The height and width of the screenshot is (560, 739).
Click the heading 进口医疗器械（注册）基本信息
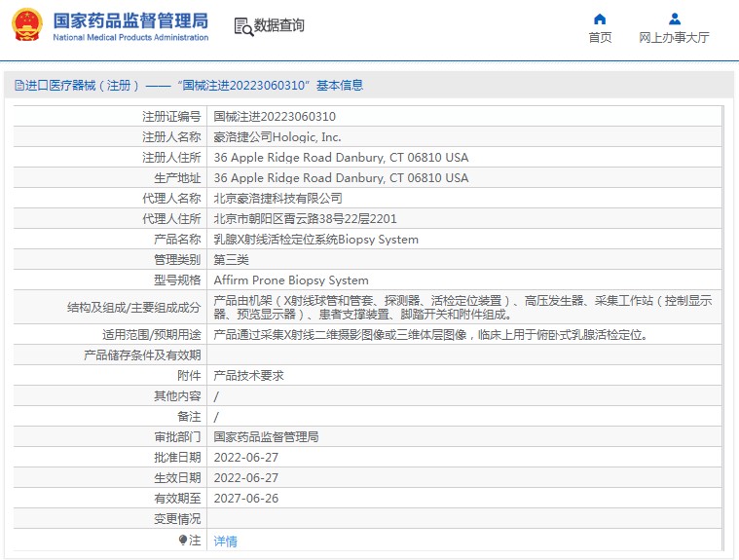point(189,86)
